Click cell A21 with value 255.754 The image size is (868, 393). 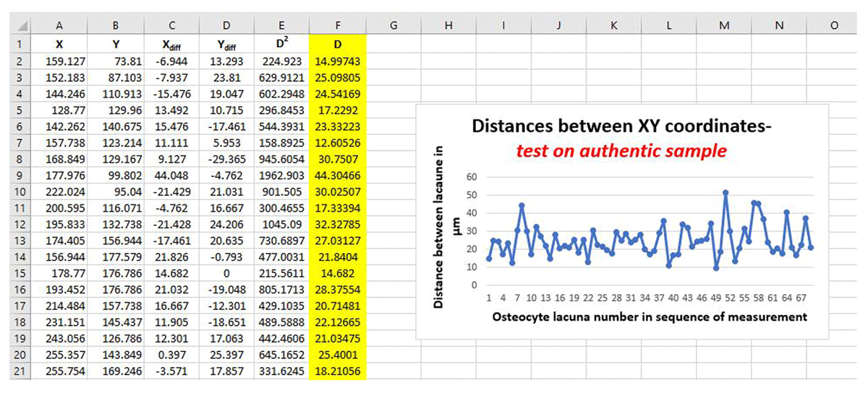pyautogui.click(x=60, y=371)
